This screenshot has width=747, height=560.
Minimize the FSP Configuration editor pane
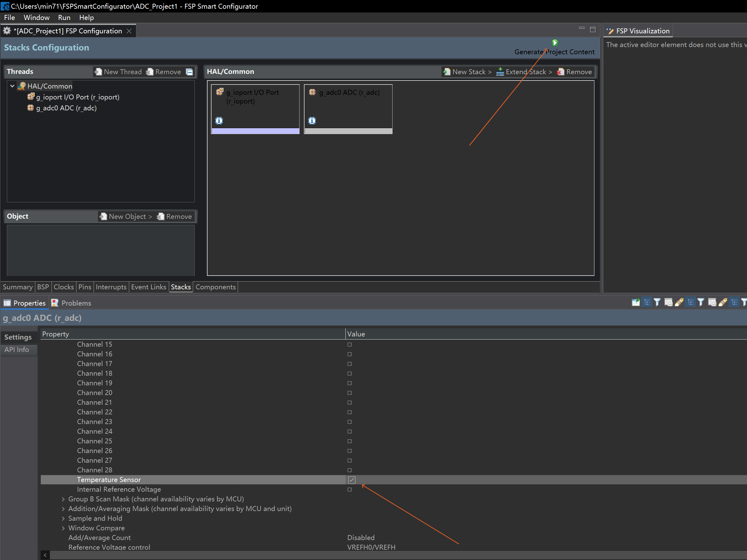(x=582, y=28)
